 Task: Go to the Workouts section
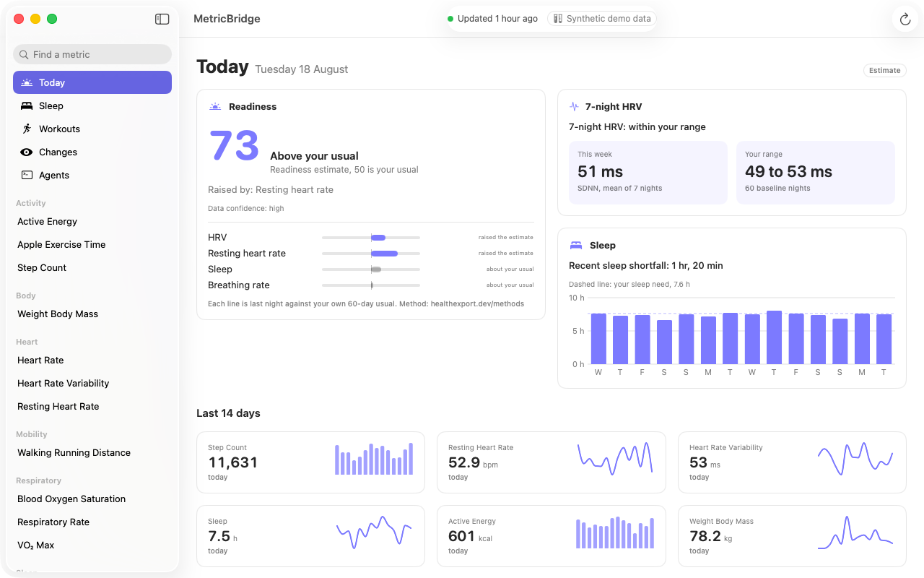tap(92, 129)
